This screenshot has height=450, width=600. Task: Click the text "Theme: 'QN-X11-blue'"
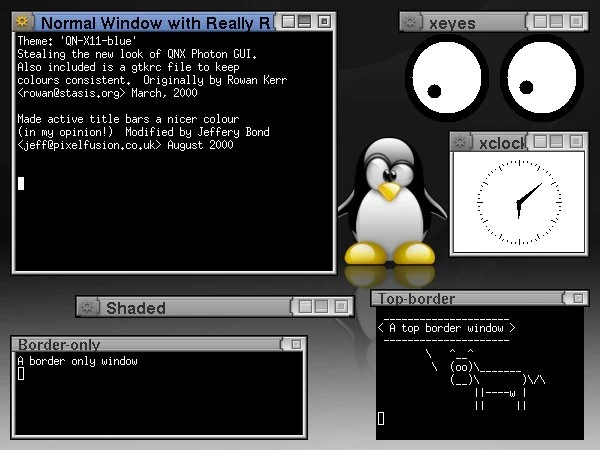[x=77, y=41]
